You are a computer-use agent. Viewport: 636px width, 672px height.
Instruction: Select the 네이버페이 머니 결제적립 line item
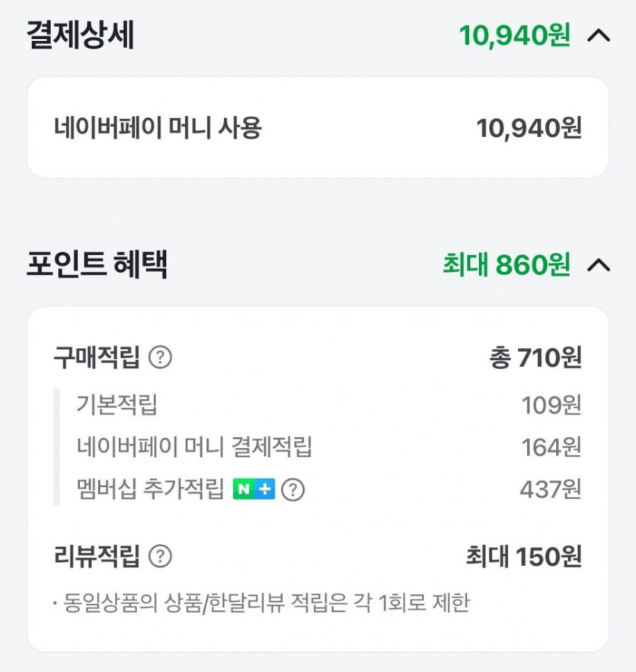(x=194, y=446)
